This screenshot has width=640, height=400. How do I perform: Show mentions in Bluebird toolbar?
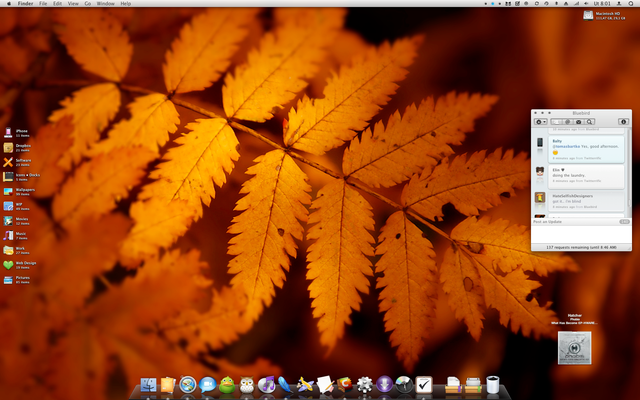pos(567,121)
